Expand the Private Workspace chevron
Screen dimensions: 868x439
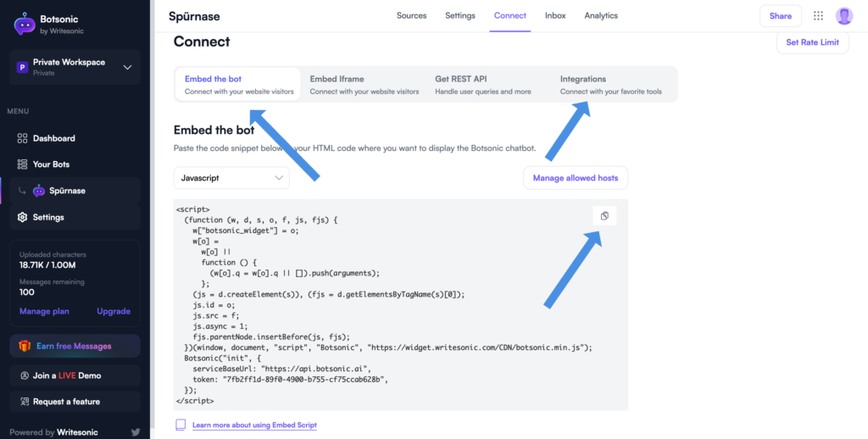(127, 68)
